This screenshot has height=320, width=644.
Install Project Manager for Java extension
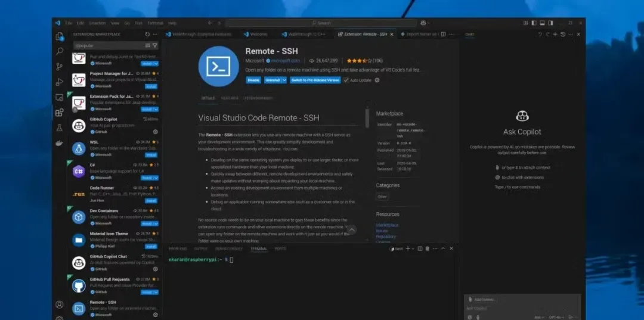pyautogui.click(x=151, y=86)
